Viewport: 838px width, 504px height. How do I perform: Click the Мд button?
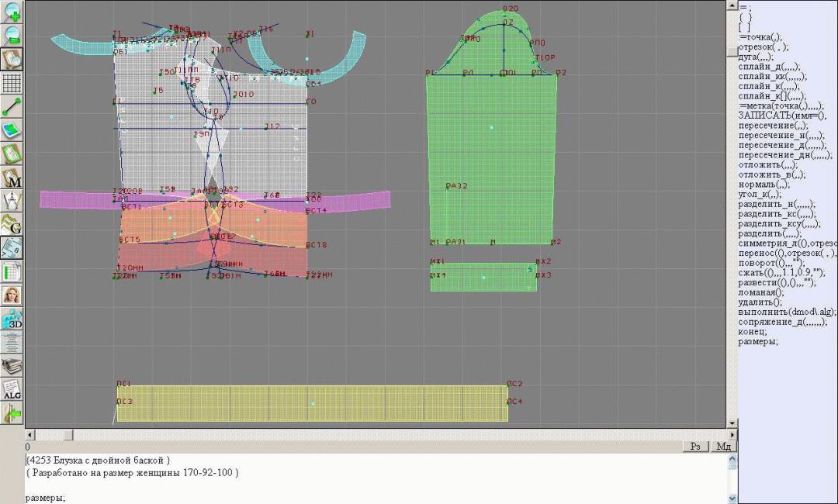(722, 447)
